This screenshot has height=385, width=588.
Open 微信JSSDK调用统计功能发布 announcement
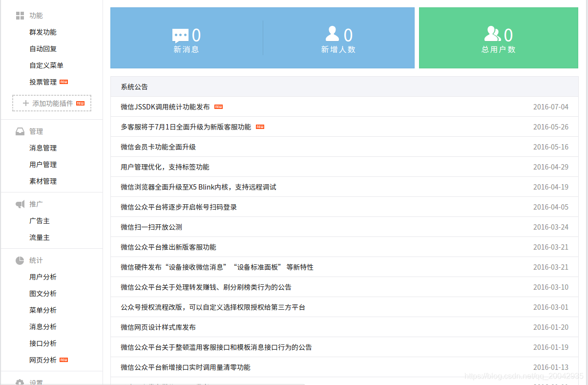[165, 107]
